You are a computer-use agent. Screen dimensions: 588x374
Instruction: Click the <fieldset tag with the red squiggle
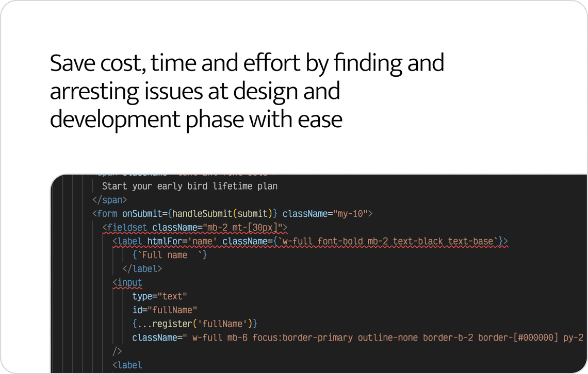pyautogui.click(x=124, y=227)
